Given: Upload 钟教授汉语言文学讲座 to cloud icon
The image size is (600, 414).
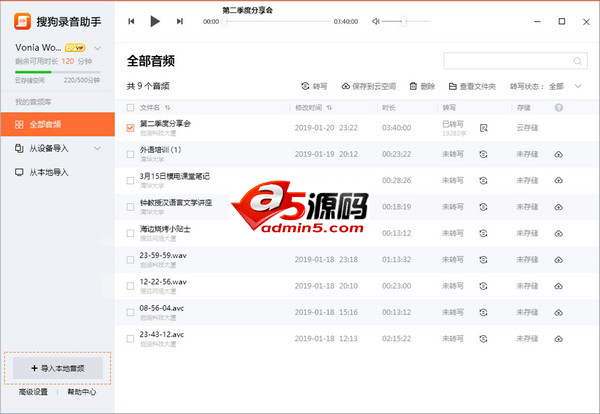Looking at the screenshot, I should pos(559,207).
